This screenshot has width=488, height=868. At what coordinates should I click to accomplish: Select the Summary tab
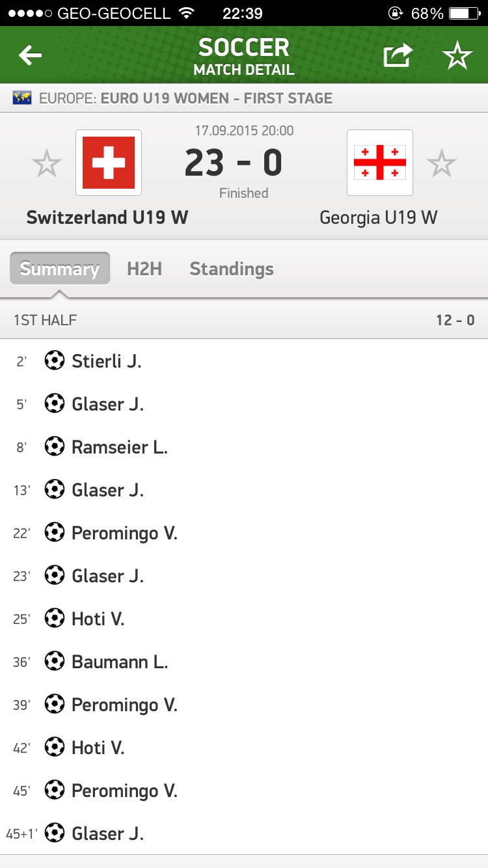60,269
